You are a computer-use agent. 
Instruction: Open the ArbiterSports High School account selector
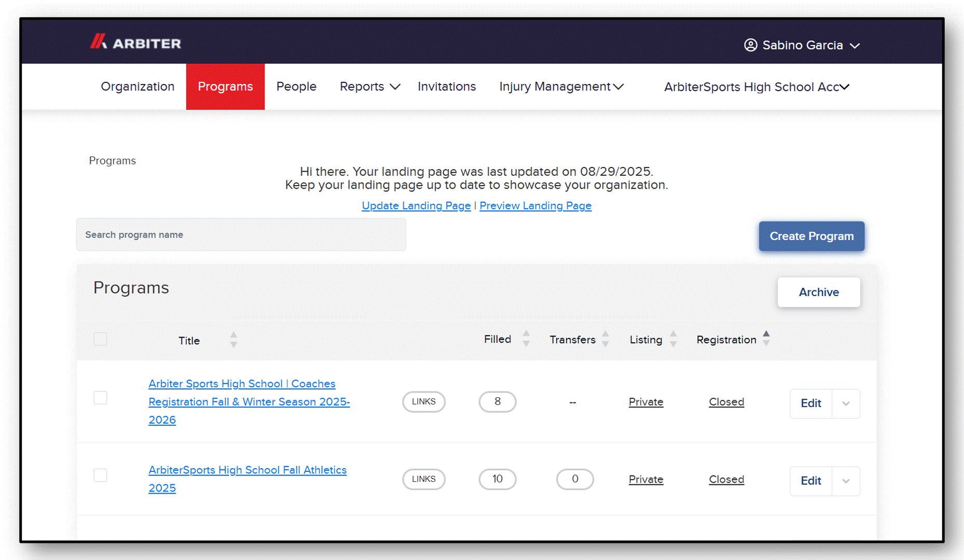pos(757,87)
